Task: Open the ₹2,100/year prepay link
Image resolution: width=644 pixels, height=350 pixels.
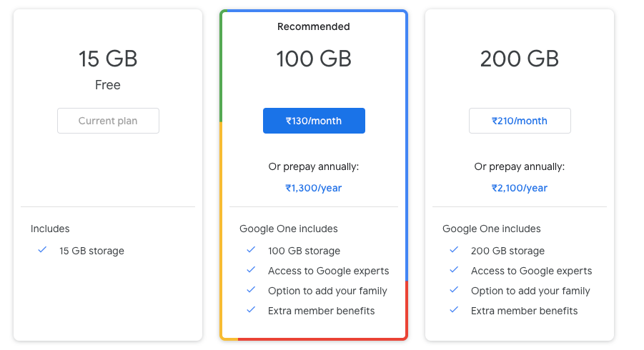Action: pyautogui.click(x=520, y=188)
